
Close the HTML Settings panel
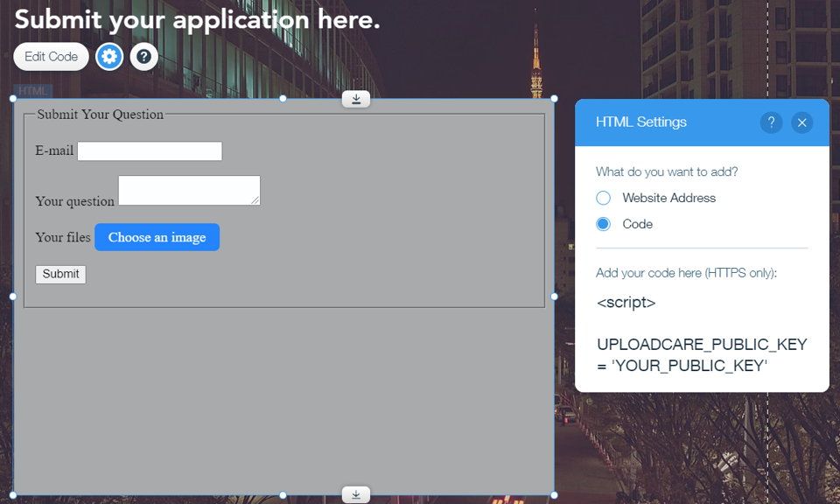802,122
